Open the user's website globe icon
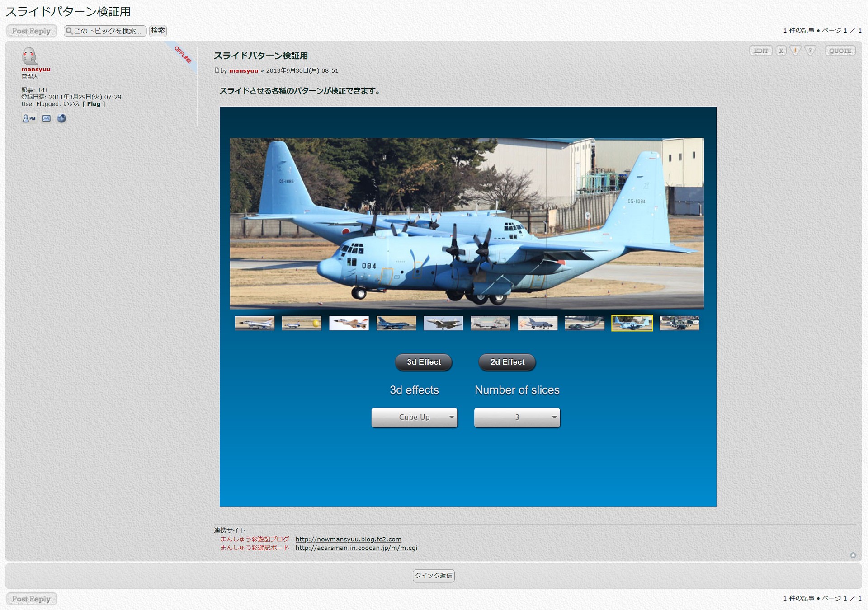The image size is (868, 610). coord(61,118)
